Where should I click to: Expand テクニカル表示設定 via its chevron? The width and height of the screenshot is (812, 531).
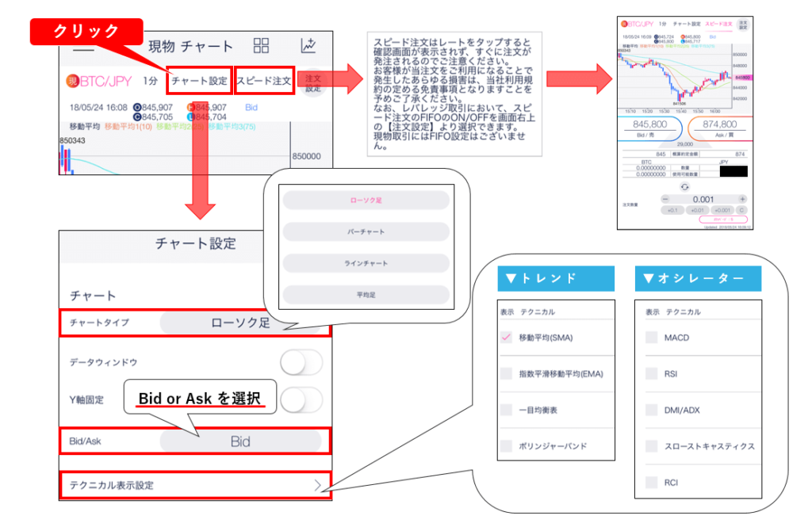318,485
